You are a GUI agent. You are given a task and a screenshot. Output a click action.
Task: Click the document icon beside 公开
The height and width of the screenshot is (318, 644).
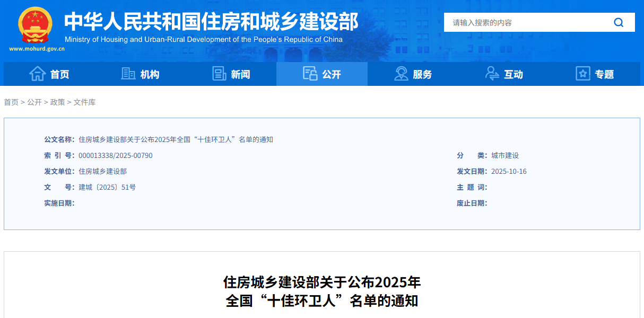tap(310, 74)
